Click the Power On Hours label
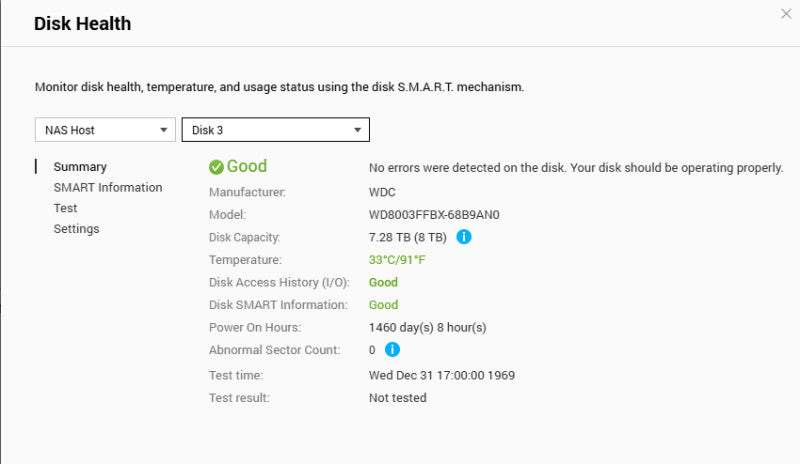The height and width of the screenshot is (464, 800). tap(255, 327)
